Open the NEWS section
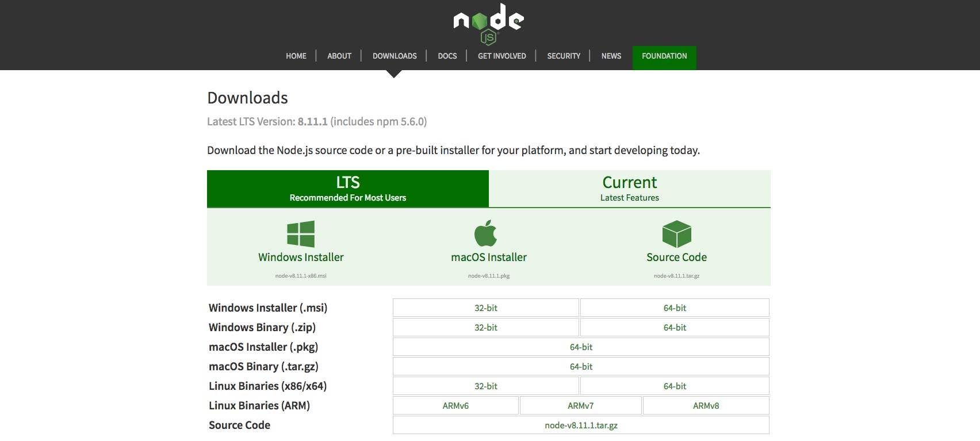The image size is (980, 441). click(x=611, y=56)
